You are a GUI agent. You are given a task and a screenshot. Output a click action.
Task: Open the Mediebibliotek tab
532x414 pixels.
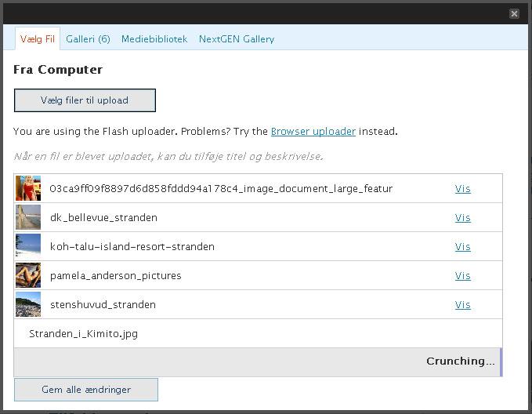click(x=154, y=38)
